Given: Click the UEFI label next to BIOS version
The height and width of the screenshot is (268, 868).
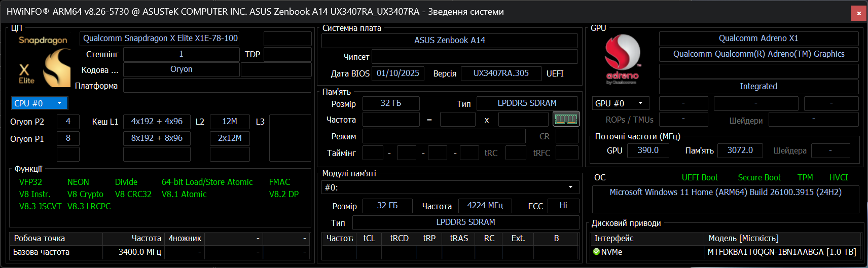Looking at the screenshot, I should [555, 74].
